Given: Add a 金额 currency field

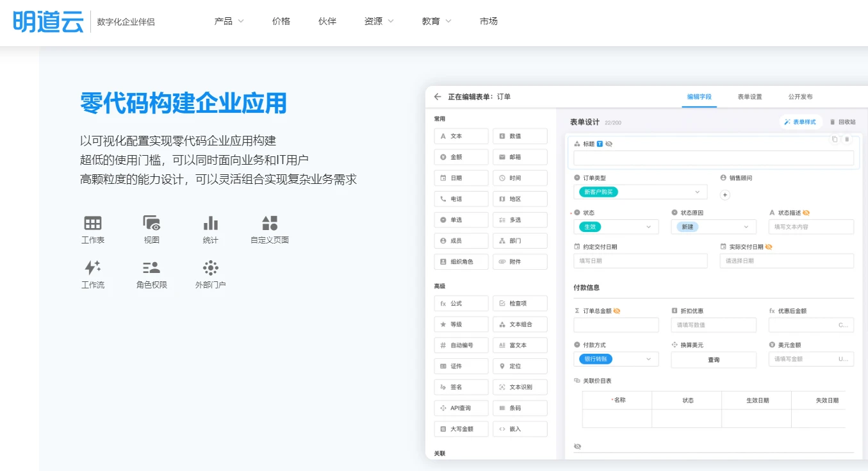Looking at the screenshot, I should pos(461,157).
